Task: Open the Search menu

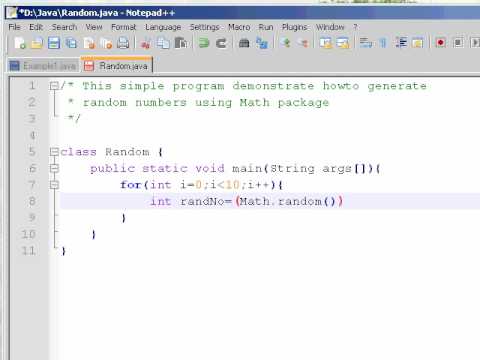Action: click(x=64, y=27)
